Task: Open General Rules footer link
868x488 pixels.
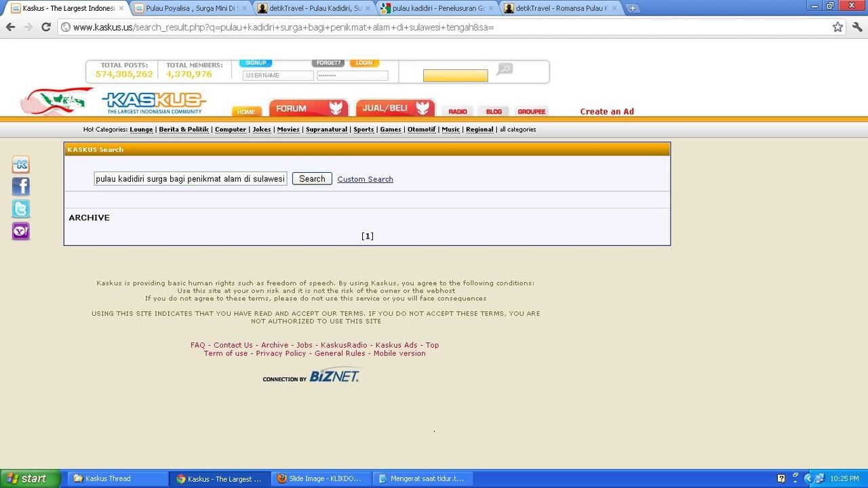Action: 340,353
